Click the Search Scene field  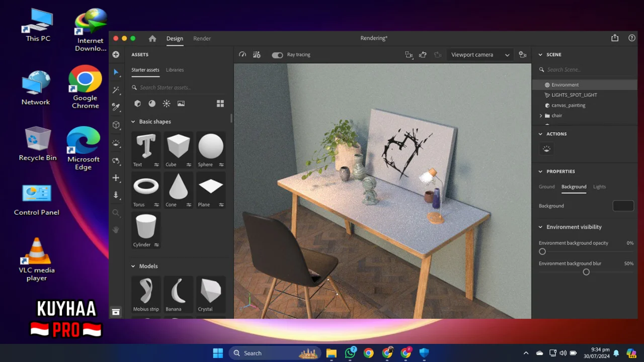pos(587,69)
